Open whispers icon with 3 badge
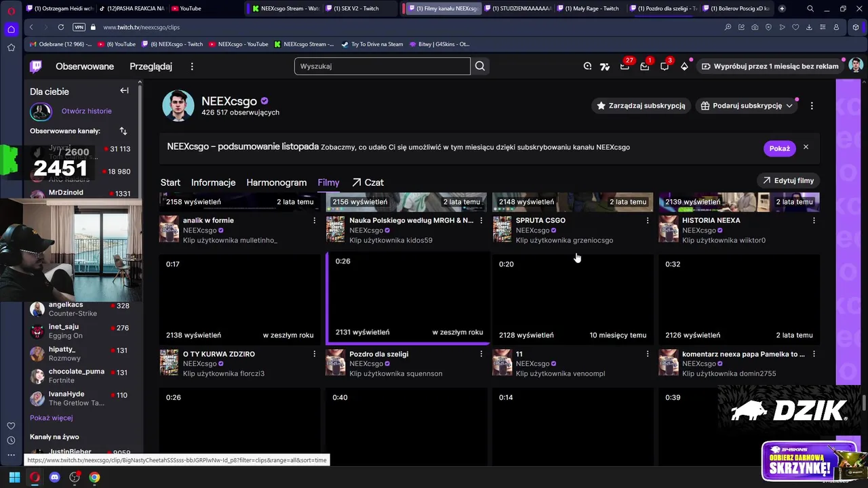The width and height of the screenshot is (868, 488). coord(665,66)
